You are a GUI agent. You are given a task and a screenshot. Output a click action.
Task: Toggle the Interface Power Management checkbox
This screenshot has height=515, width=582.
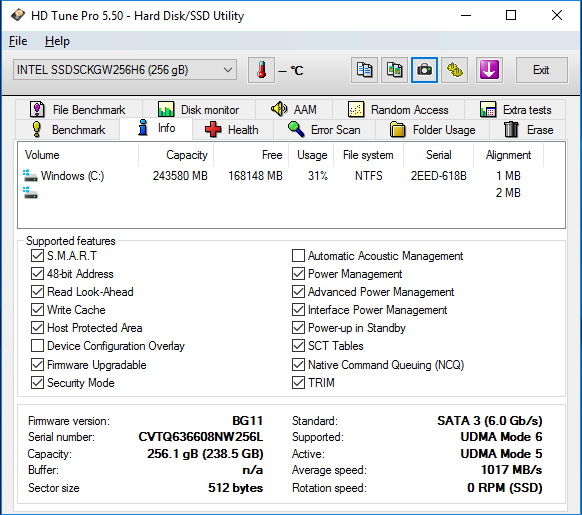click(298, 309)
